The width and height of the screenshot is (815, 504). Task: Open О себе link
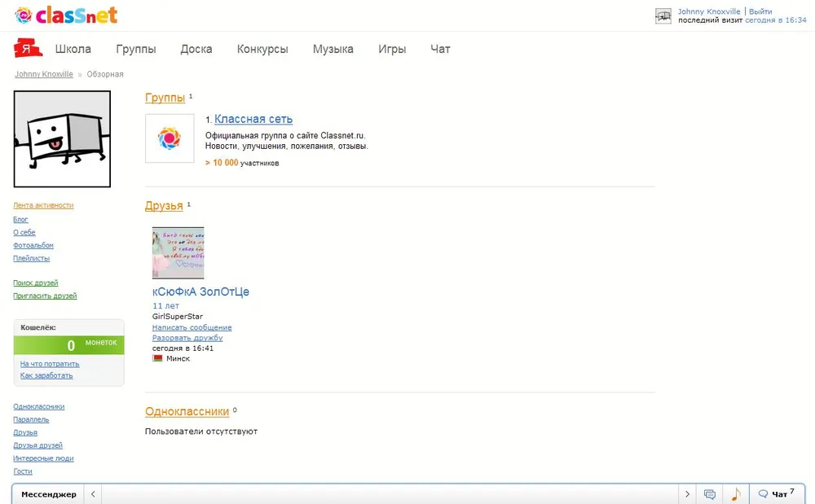pyautogui.click(x=24, y=233)
